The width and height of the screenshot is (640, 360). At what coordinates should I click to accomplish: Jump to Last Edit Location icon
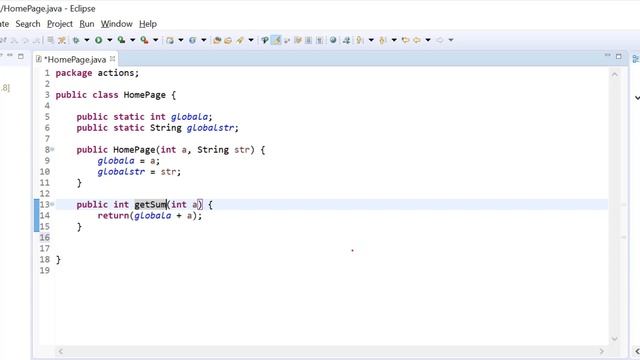tap(405, 40)
